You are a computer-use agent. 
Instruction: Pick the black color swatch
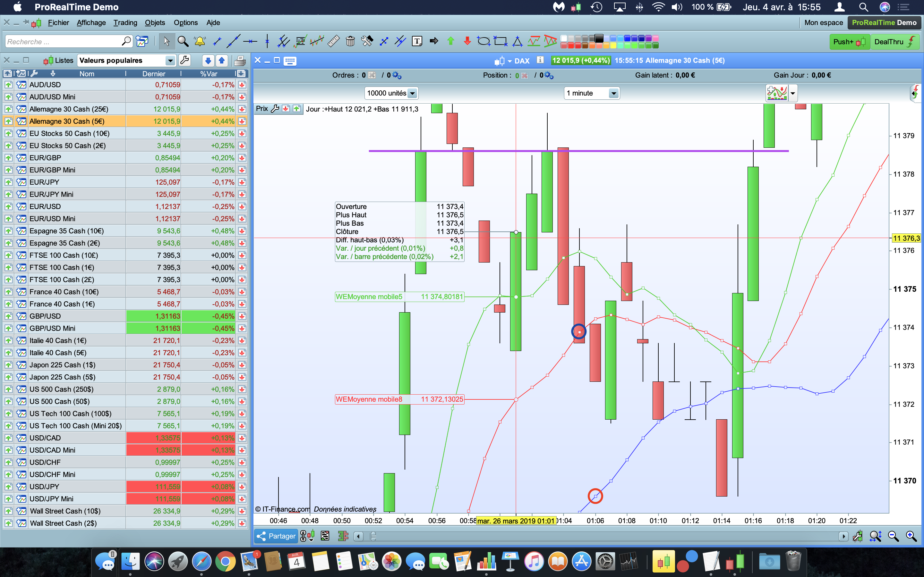point(599,38)
